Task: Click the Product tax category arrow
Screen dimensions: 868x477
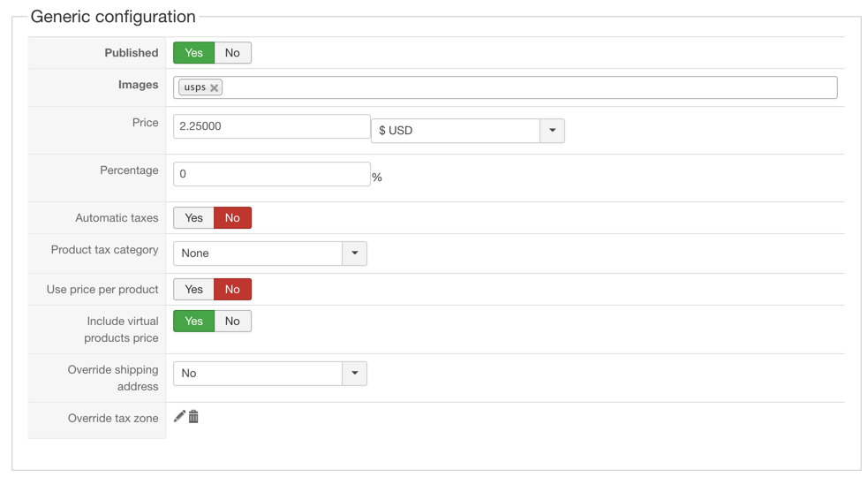Action: click(x=354, y=254)
